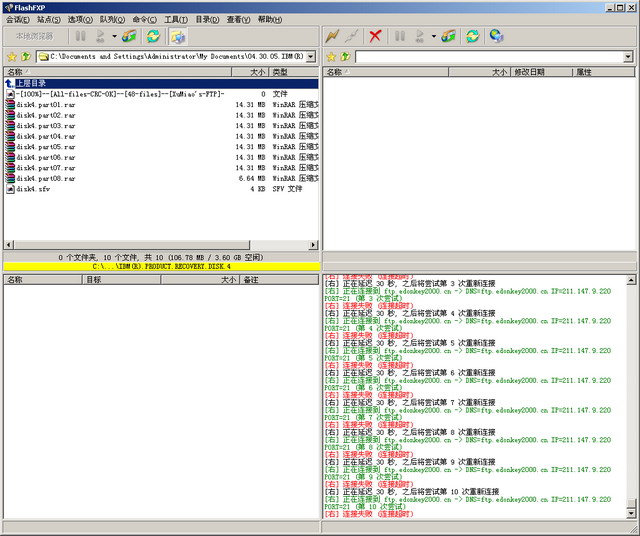This screenshot has width=640, height=536.
Task: Expand the local path dropdown
Action: [x=312, y=57]
